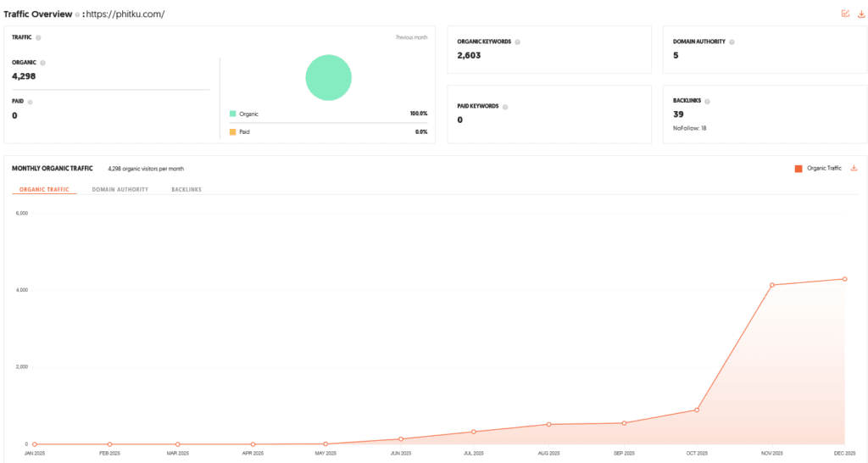Click the info icon next to ORGANIC traffic label
The image size is (868, 463).
coord(42,63)
